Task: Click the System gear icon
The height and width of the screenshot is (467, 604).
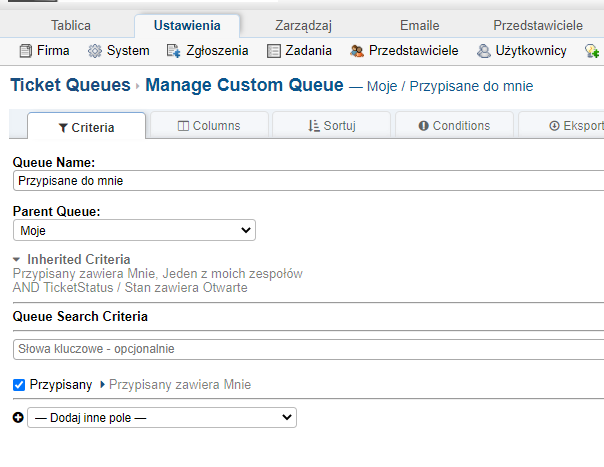Action: (x=95, y=51)
